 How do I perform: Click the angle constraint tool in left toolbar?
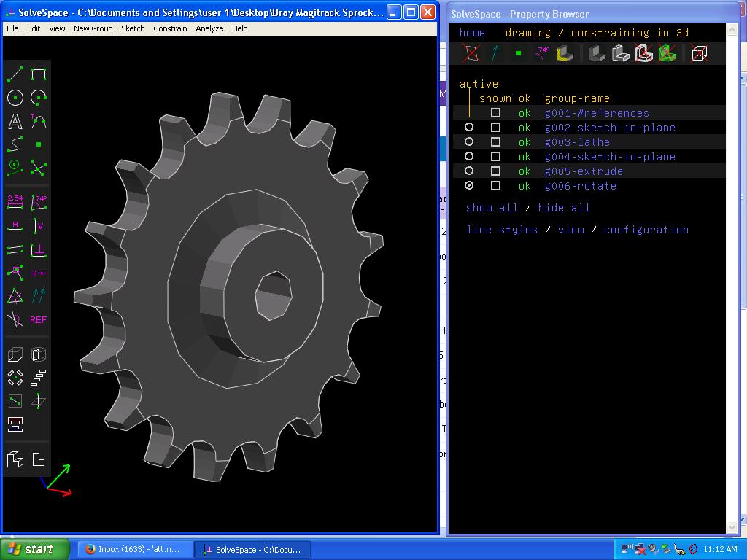click(x=39, y=202)
